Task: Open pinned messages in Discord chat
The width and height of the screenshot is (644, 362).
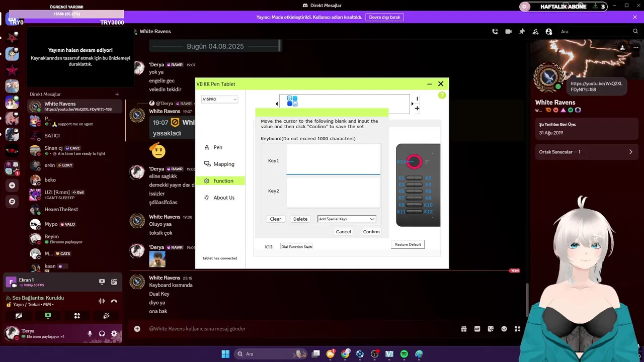Action: point(522,32)
